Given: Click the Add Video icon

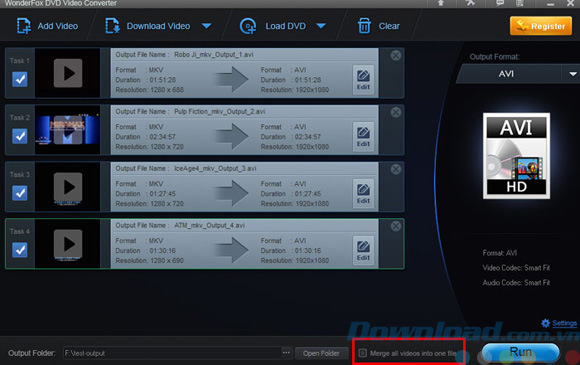Looking at the screenshot, I should tap(24, 26).
